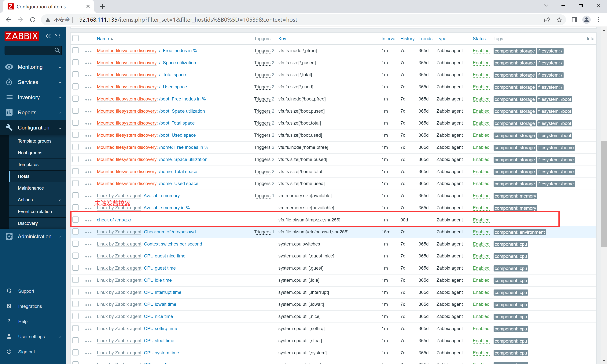Open three-dot menu for check of /tmp/zxr
This screenshot has width=607, height=364.
click(x=88, y=220)
